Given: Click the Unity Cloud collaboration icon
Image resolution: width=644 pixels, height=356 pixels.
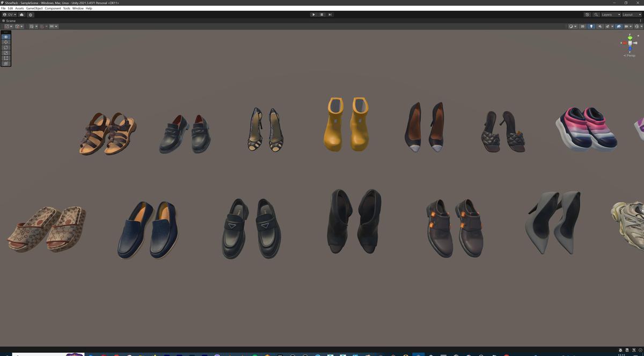Looking at the screenshot, I should coord(21,14).
